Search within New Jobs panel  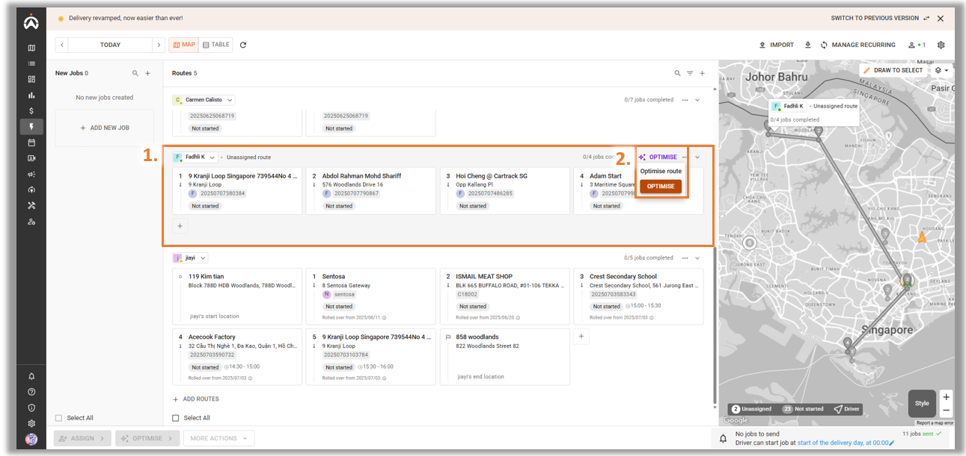point(136,73)
